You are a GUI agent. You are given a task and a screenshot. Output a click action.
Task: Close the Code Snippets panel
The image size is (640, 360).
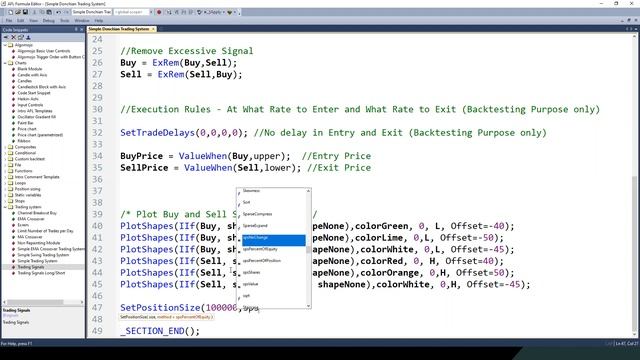pos(82,29)
